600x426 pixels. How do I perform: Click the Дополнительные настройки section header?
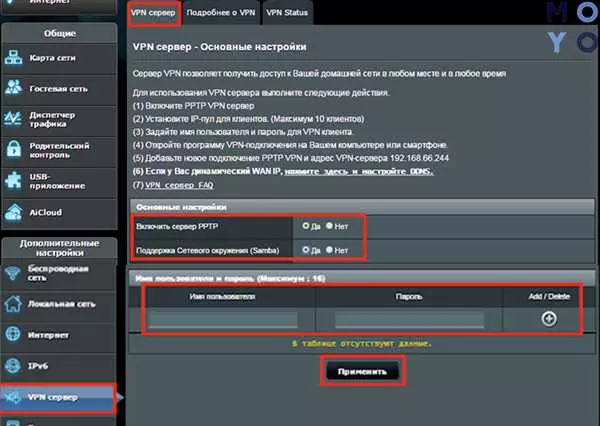59,248
